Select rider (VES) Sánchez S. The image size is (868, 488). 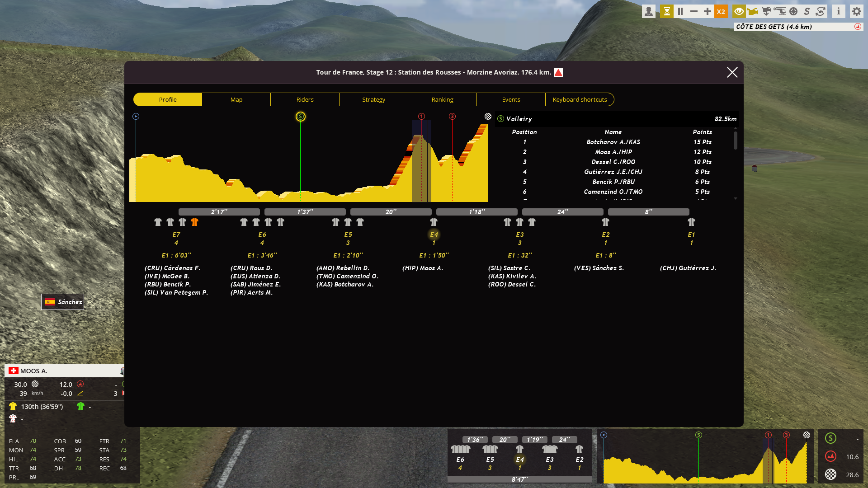pyautogui.click(x=599, y=268)
